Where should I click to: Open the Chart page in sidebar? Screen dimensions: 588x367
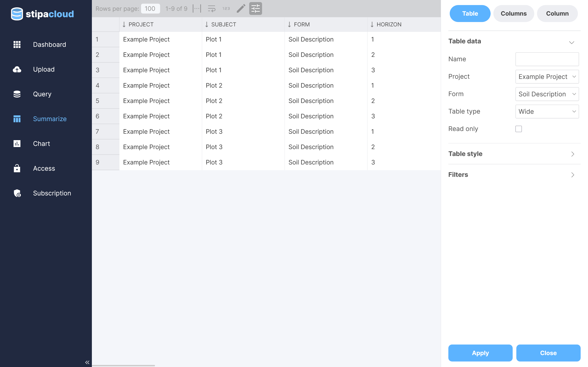[x=41, y=144]
